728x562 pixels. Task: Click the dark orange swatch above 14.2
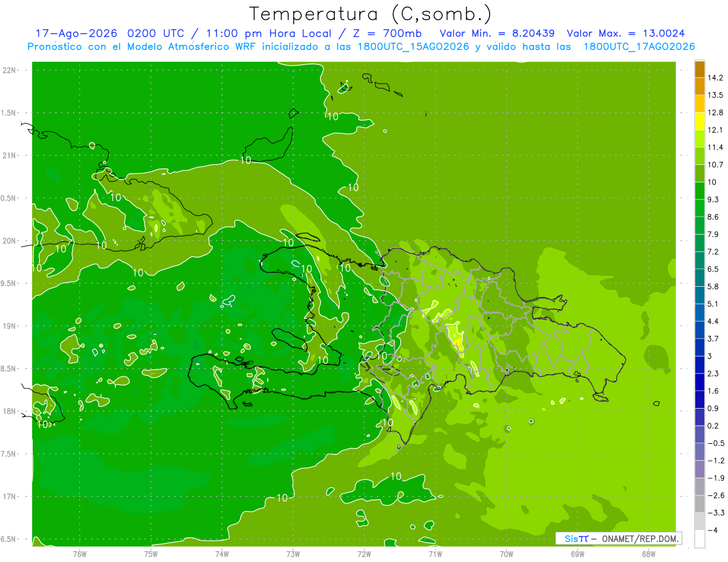[x=699, y=69]
